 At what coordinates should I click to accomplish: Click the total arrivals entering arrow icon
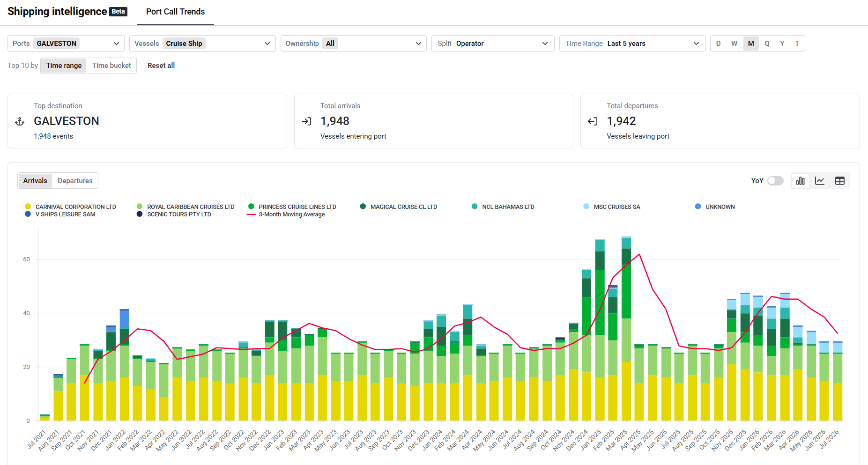coord(306,122)
